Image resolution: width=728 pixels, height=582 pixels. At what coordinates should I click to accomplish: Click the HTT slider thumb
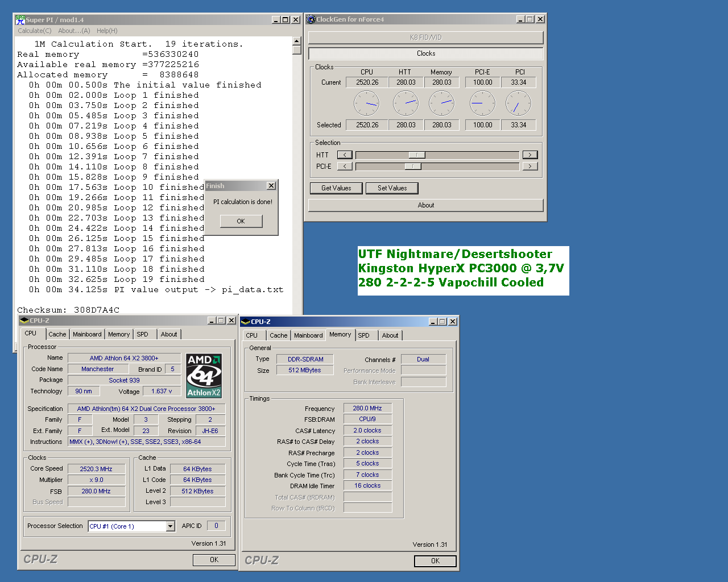417,155
